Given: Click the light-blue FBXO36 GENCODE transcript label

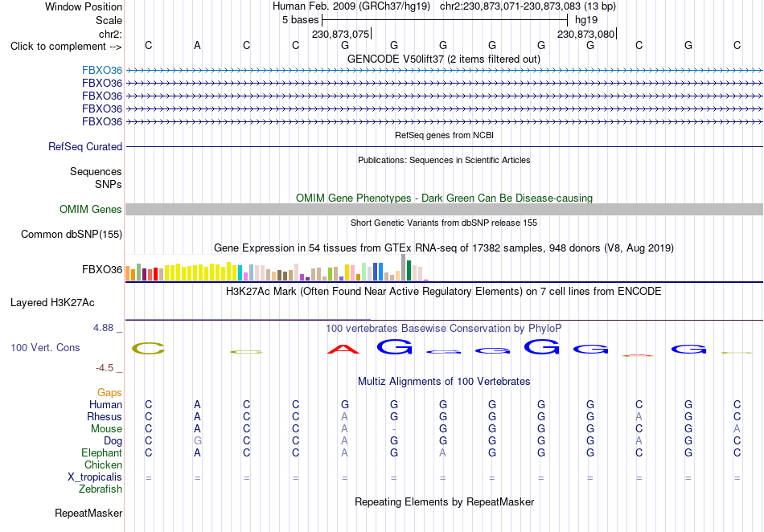Looking at the screenshot, I should 102,70.
